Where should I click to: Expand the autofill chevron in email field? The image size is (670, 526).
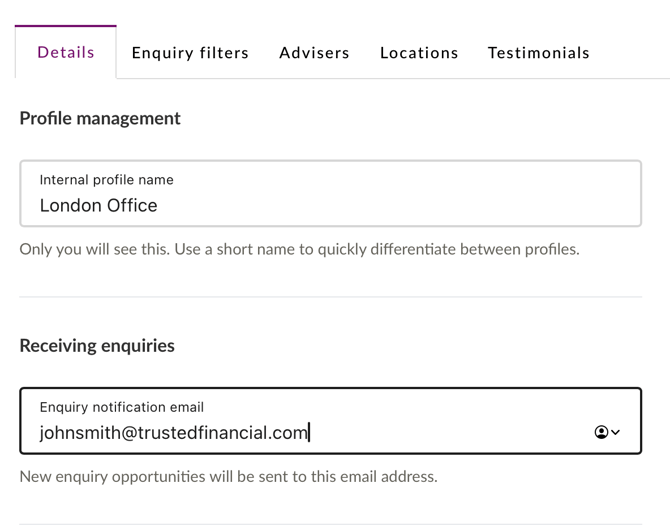[x=616, y=432]
